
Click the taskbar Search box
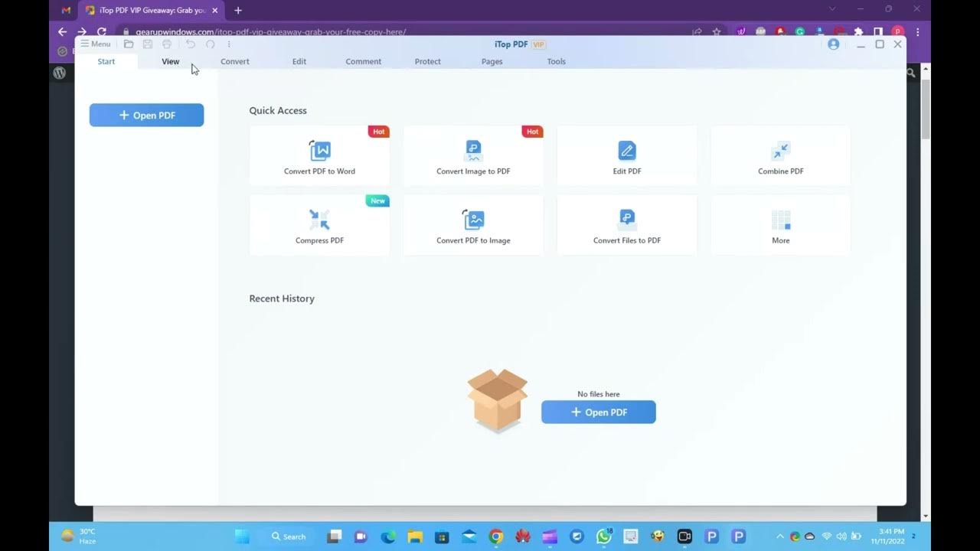tap(289, 536)
